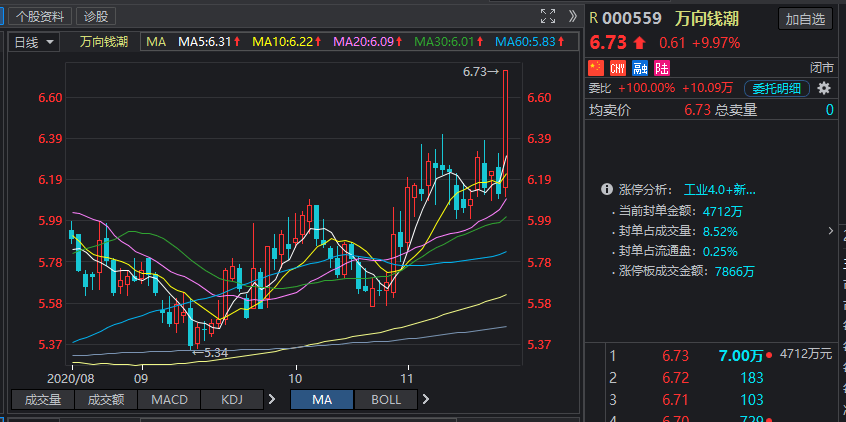Expand more indicators arrow after KDJ
Viewport: 846px width, 422px height.
[272, 400]
